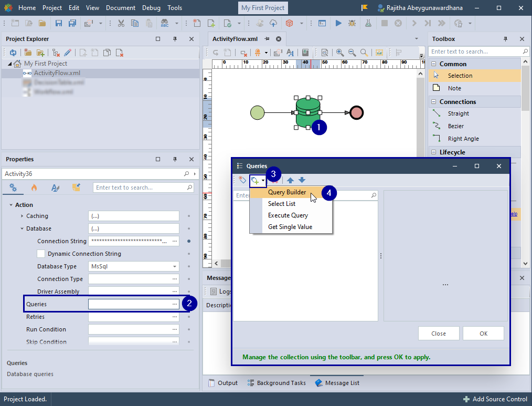Click the Save All icon
532x406 pixels.
(x=72, y=23)
